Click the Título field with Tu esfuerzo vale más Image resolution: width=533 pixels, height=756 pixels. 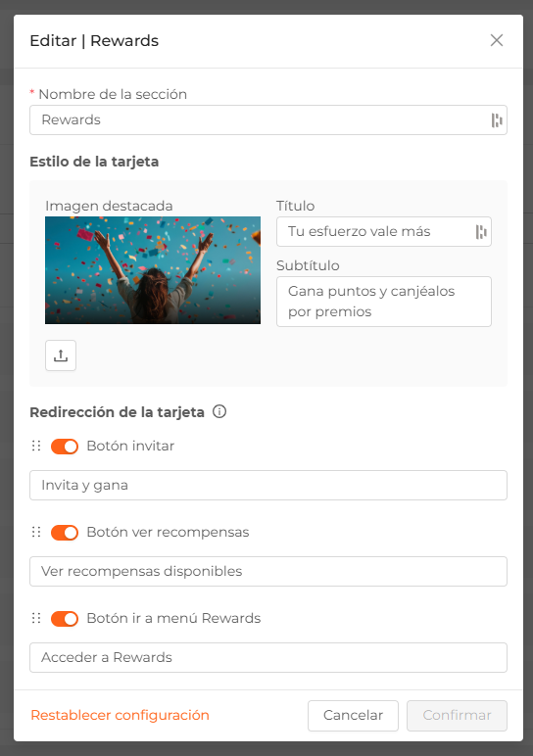tap(384, 232)
